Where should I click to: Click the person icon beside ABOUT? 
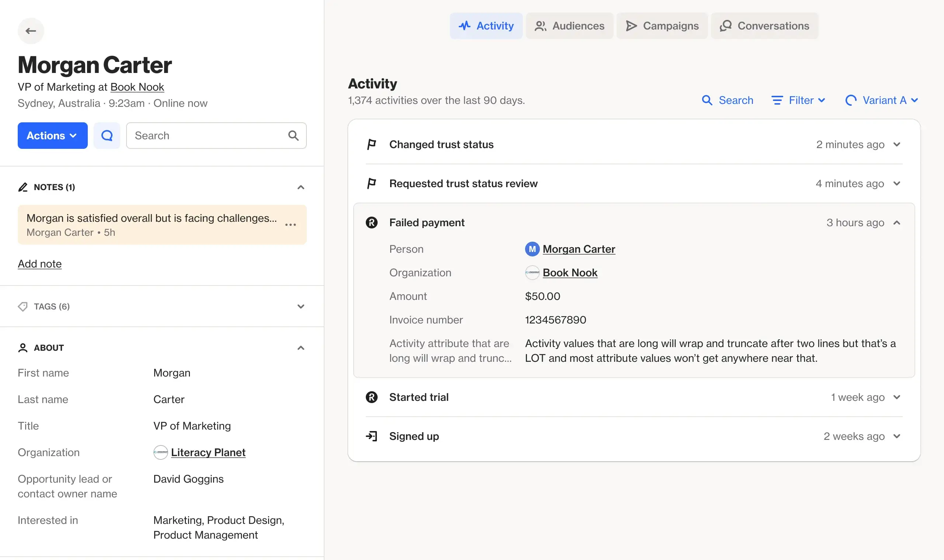click(x=22, y=347)
